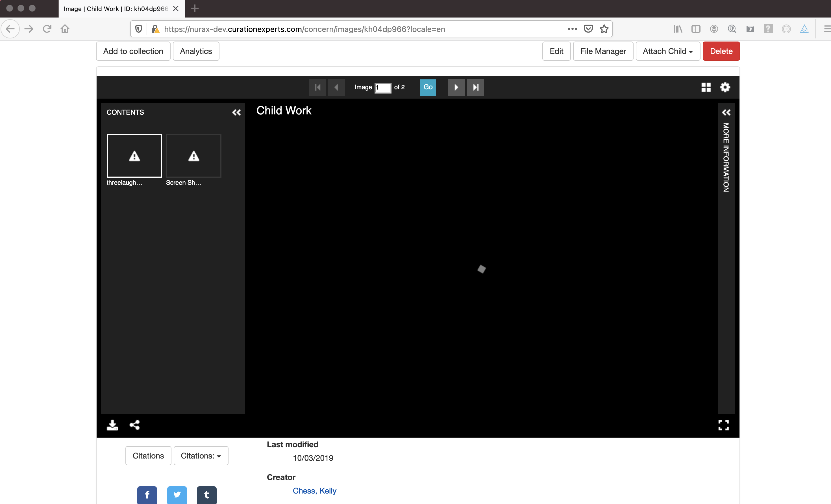Open Firefox account icon
The image size is (831, 504).
pos(714,29)
